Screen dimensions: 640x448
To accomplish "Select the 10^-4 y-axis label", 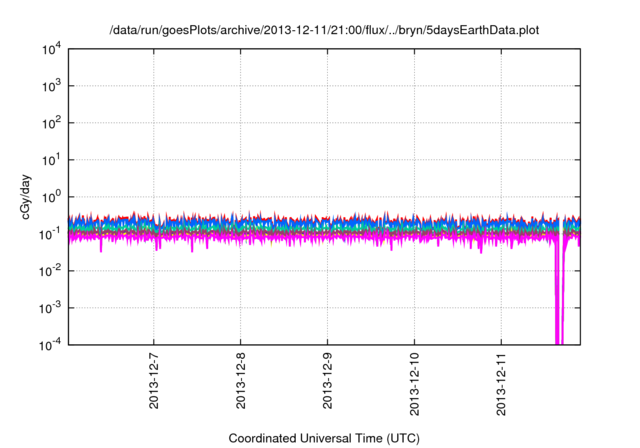I will coord(51,346).
